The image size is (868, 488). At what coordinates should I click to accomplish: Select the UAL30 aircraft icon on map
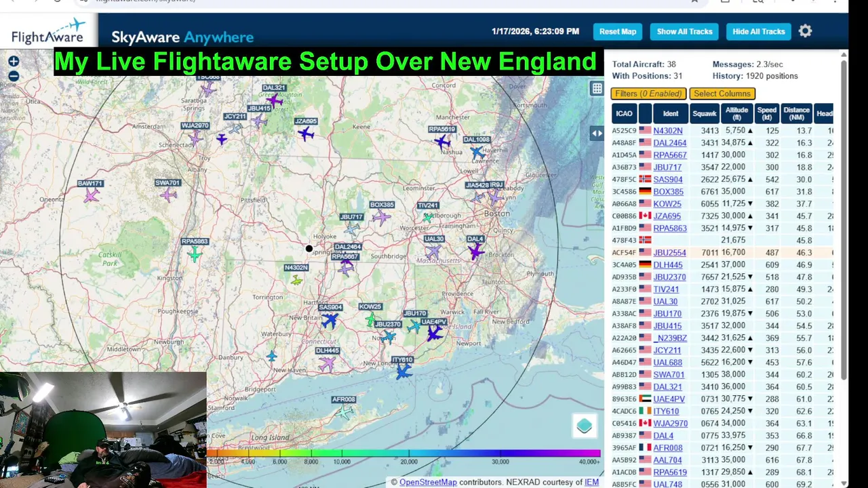(x=433, y=251)
